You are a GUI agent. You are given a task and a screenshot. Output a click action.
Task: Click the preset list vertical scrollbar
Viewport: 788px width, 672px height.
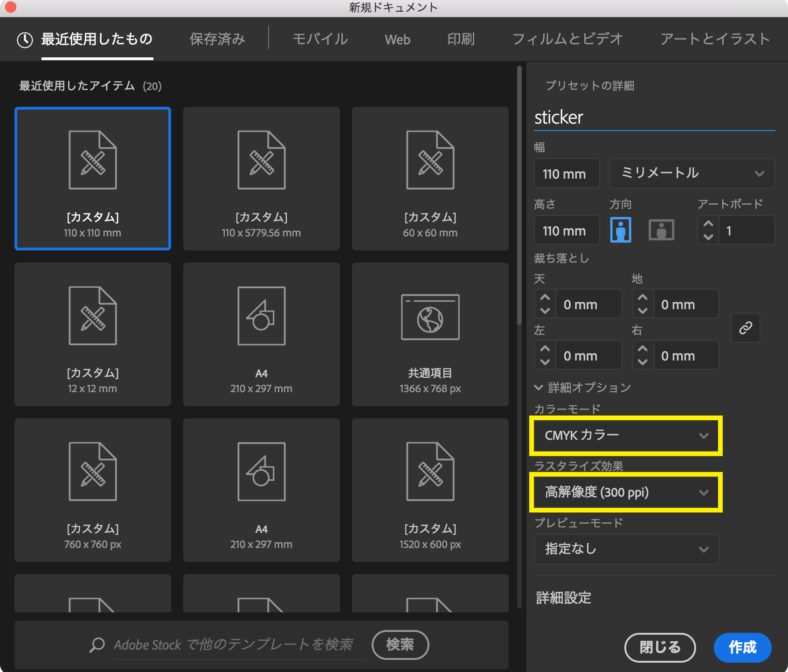click(x=519, y=196)
